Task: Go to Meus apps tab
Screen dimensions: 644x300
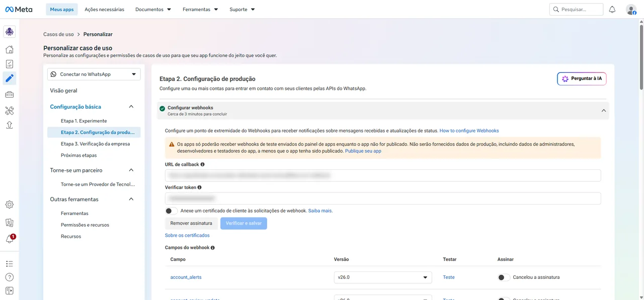Action: point(62,10)
